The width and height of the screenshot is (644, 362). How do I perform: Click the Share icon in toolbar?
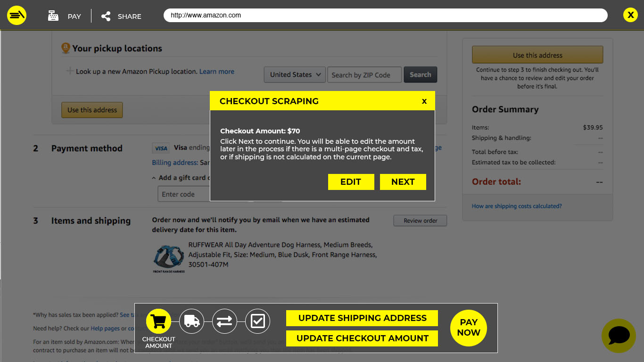tap(106, 16)
